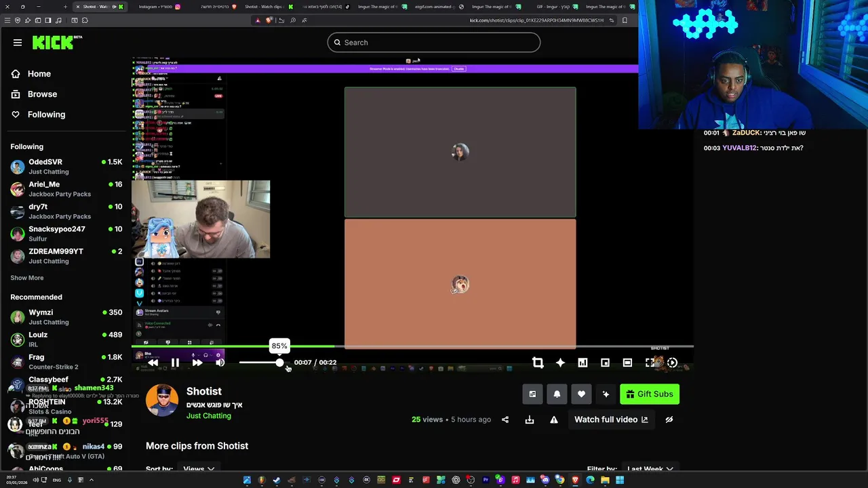Click the channel info card icon button
The height and width of the screenshot is (488, 868).
pyautogui.click(x=532, y=394)
